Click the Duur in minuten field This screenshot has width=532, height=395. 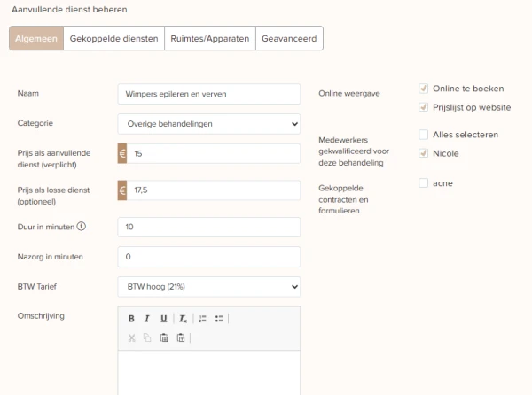(209, 227)
